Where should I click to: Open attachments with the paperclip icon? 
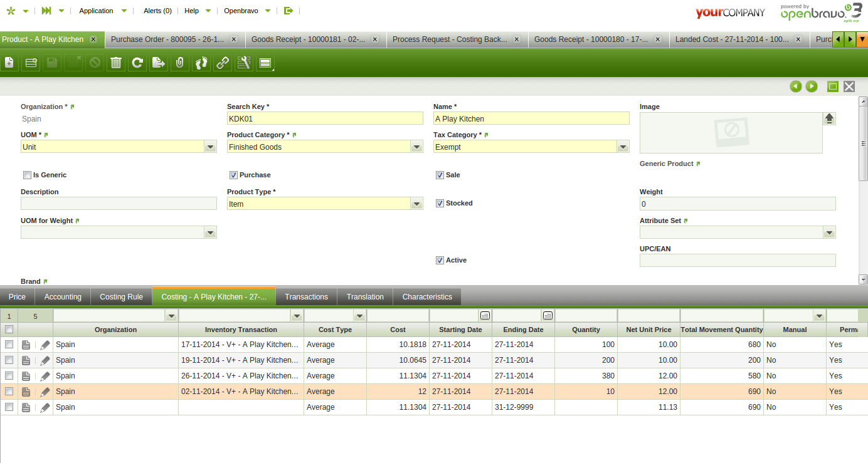click(x=179, y=63)
